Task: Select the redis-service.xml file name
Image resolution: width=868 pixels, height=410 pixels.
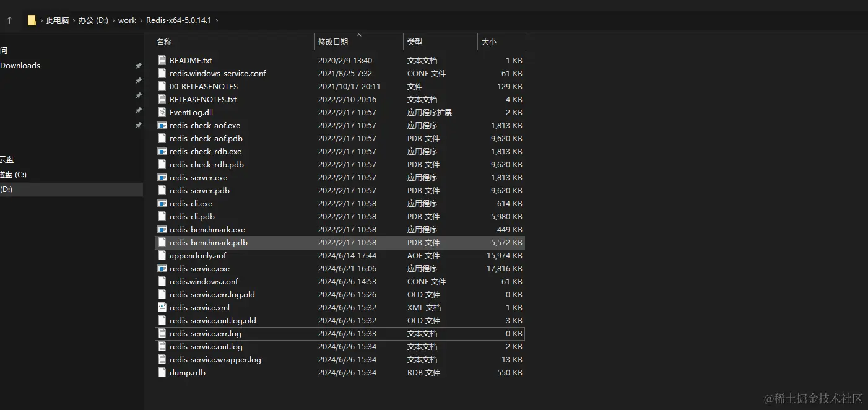Action: tap(199, 307)
